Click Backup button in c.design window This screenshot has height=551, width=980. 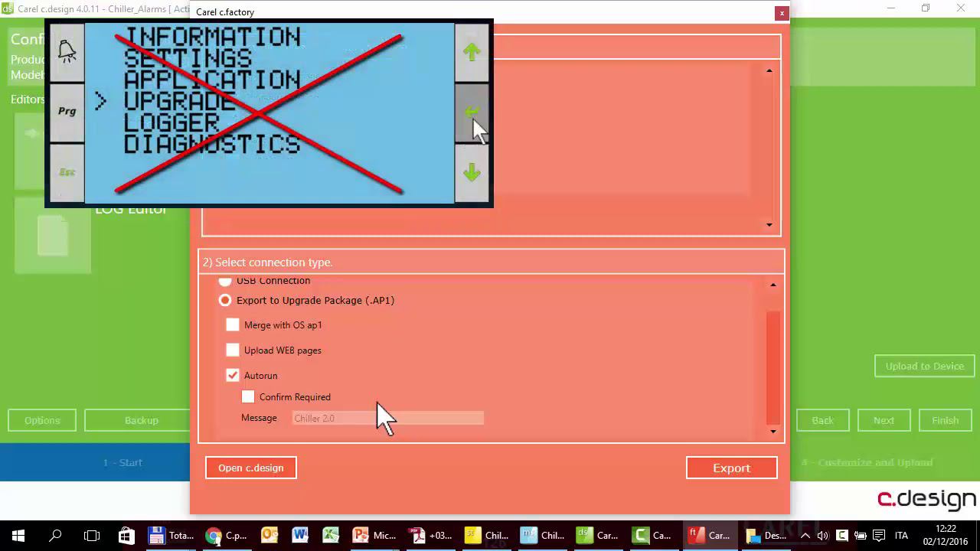[138, 420]
